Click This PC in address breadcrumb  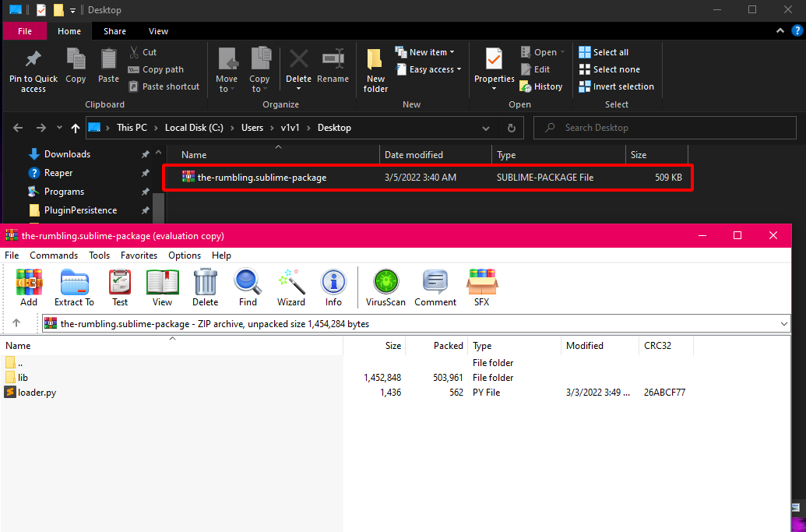pyautogui.click(x=132, y=128)
